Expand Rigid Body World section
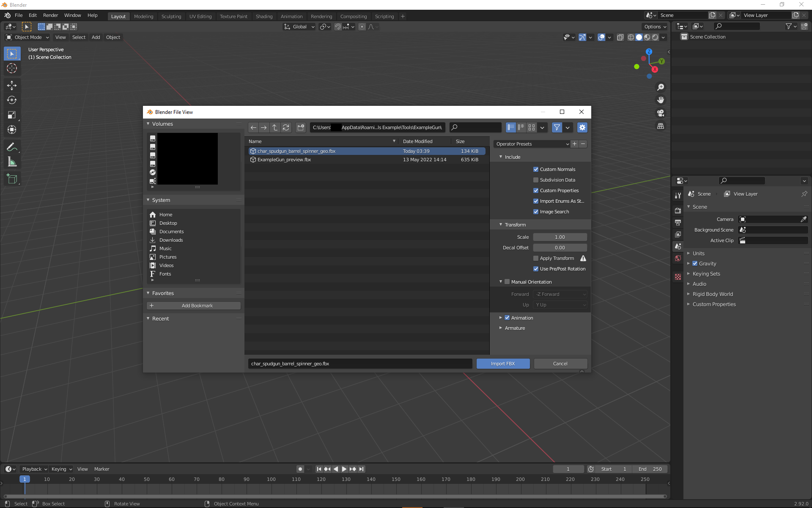The width and height of the screenshot is (812, 508). (x=713, y=294)
